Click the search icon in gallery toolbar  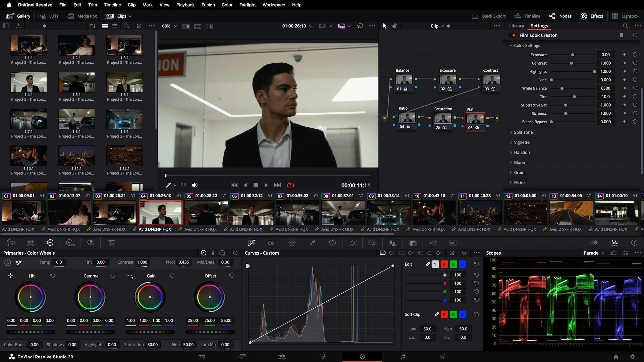127,26
